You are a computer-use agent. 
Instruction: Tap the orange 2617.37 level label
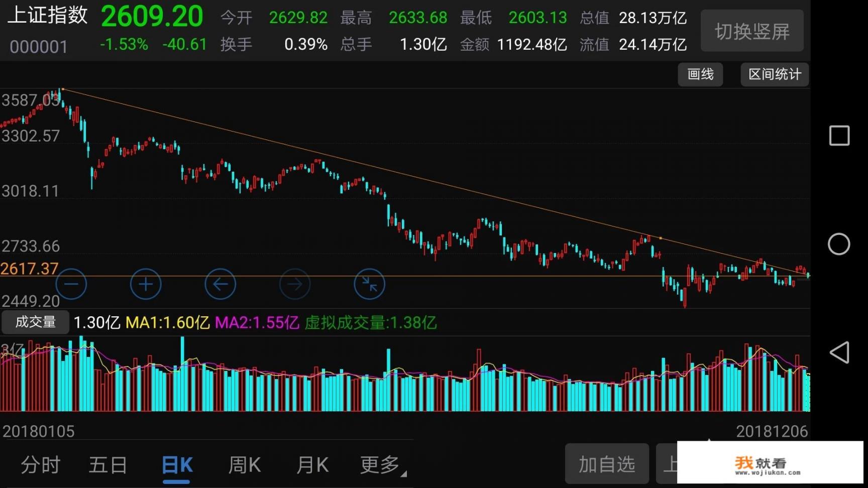coord(29,269)
